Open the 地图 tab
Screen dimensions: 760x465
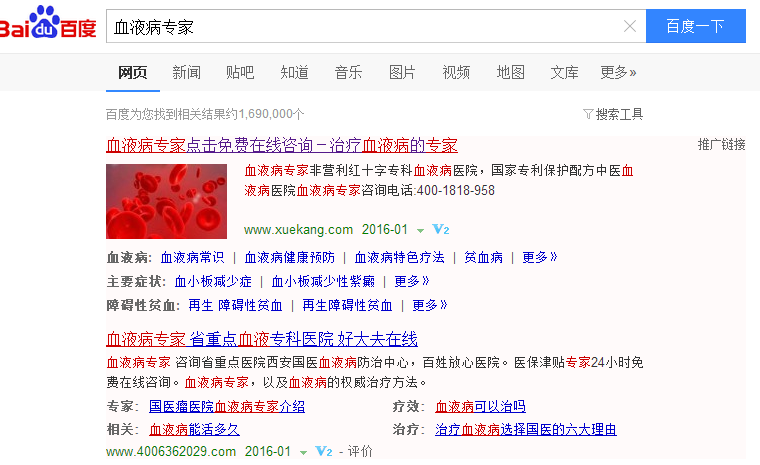510,73
